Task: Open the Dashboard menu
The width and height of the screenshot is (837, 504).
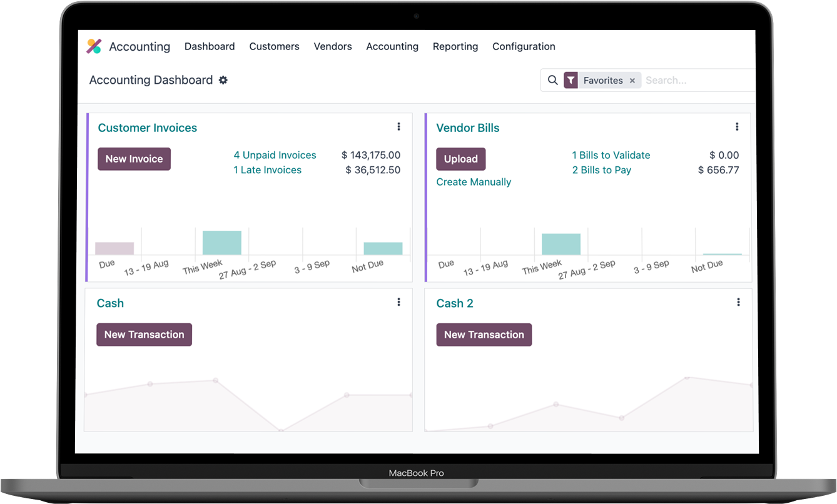Action: tap(210, 46)
